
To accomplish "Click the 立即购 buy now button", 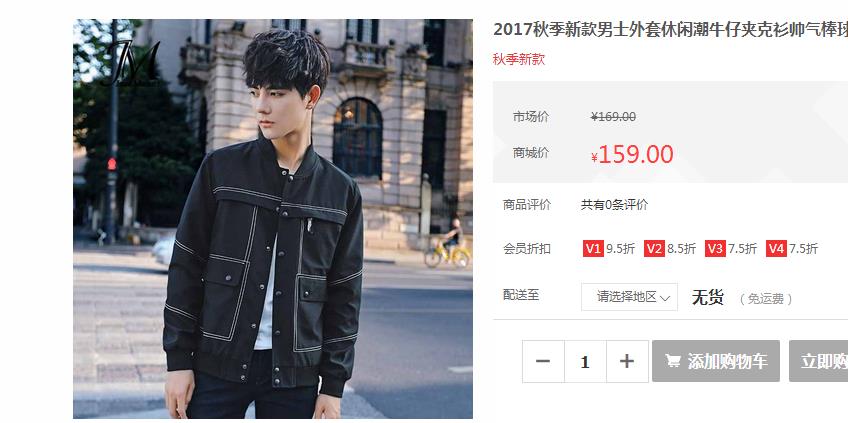I will coord(818,361).
